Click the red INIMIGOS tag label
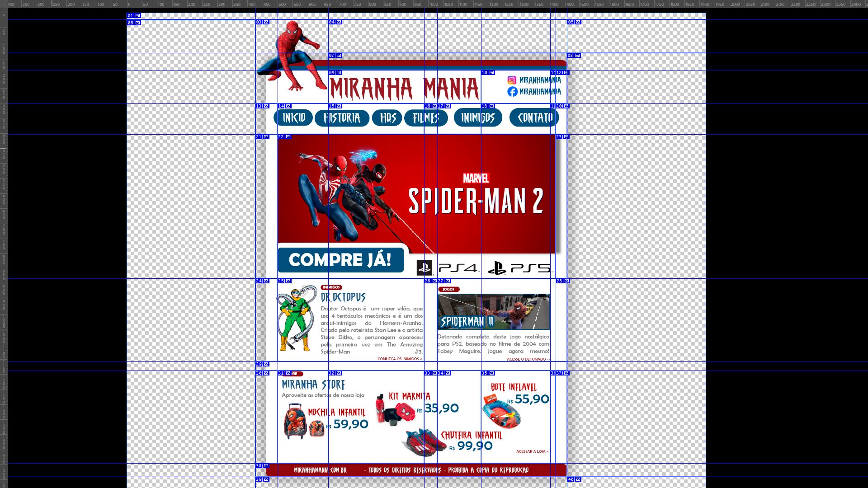868x488 pixels. coord(331,287)
